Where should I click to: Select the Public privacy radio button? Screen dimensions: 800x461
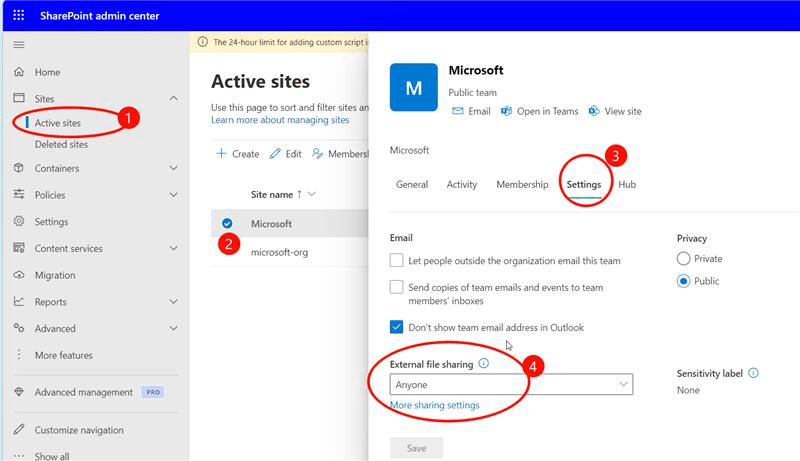(x=684, y=281)
